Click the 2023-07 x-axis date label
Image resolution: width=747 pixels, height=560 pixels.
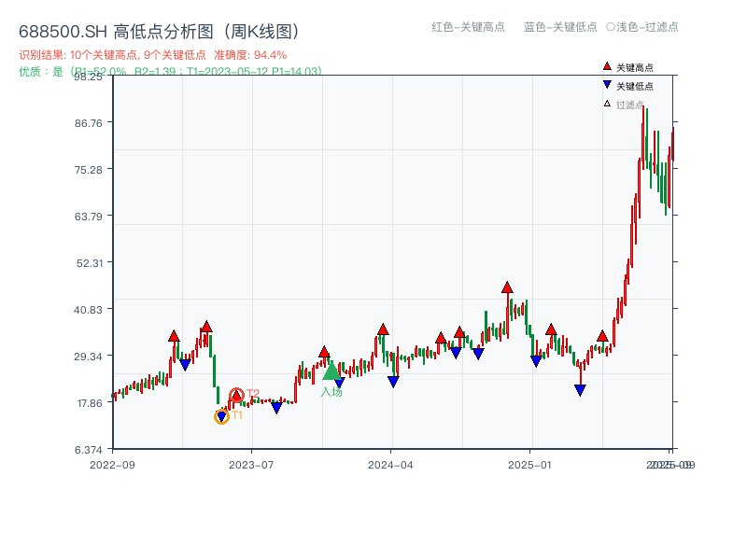pos(251,465)
